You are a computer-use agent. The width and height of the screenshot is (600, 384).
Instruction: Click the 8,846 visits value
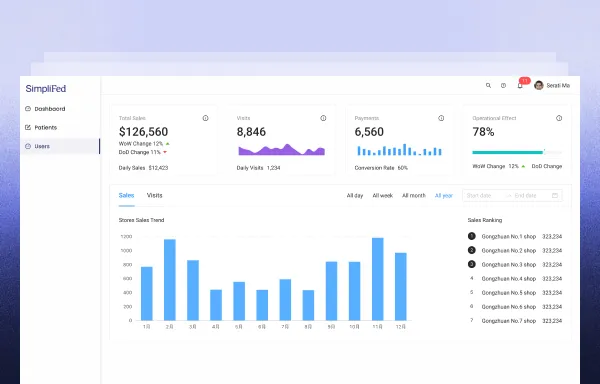[x=251, y=132]
